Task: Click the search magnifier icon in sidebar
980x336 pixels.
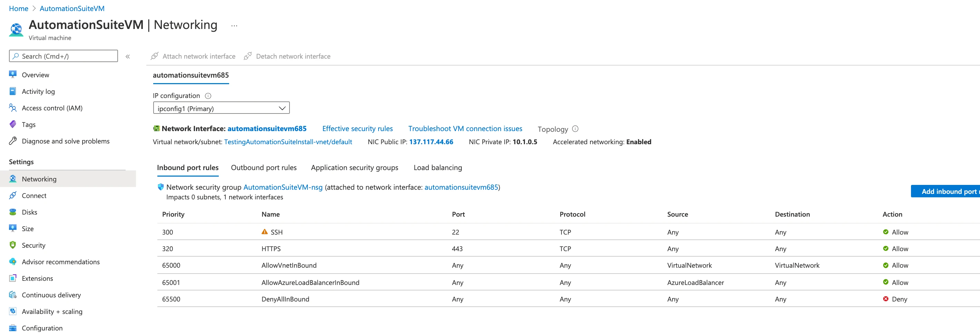Action: 16,56
